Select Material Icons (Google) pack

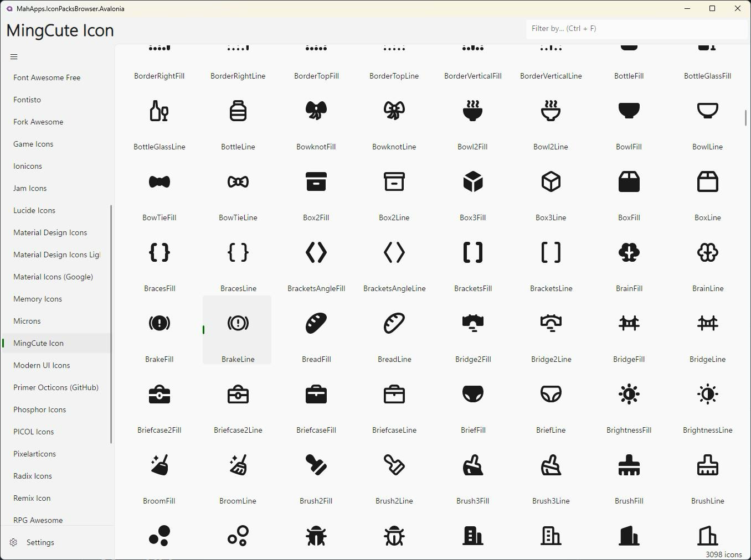coord(57,277)
